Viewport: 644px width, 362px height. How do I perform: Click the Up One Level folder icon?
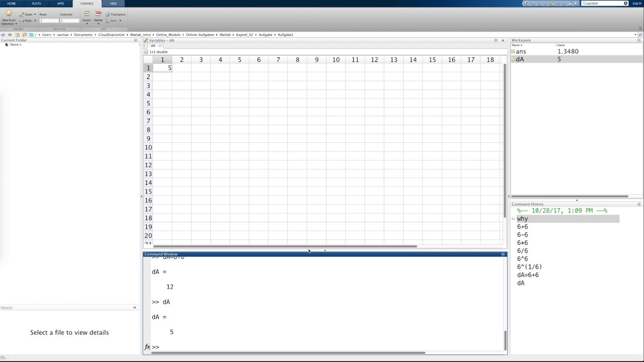coord(17,35)
